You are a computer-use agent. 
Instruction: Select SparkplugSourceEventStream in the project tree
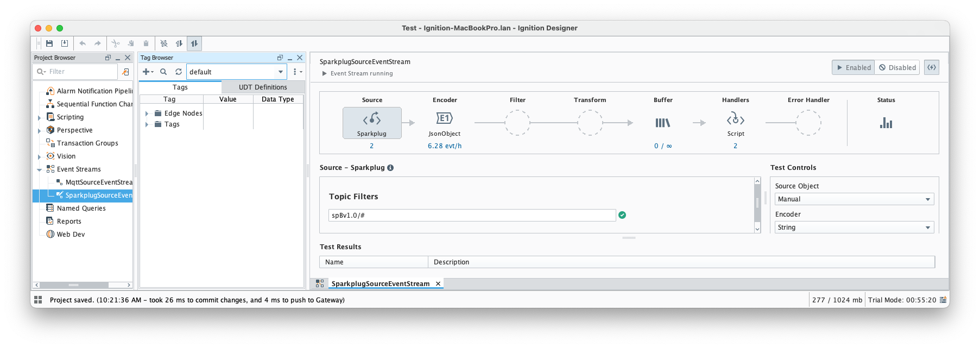(x=94, y=195)
